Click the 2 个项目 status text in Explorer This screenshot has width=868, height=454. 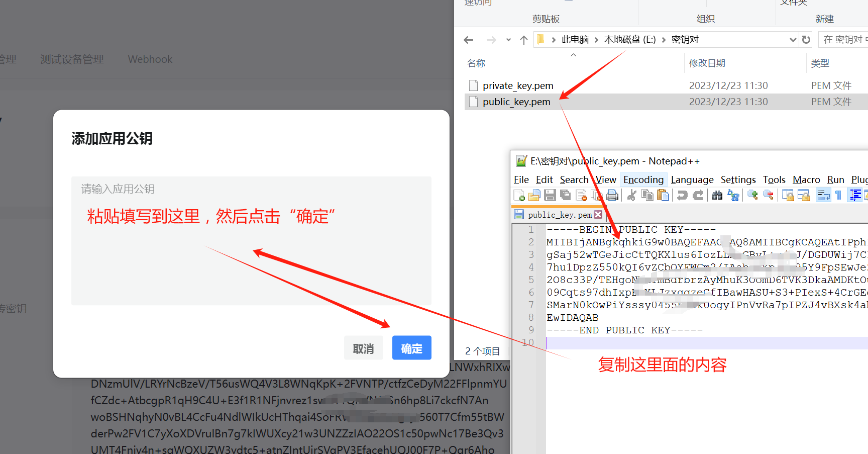click(482, 351)
